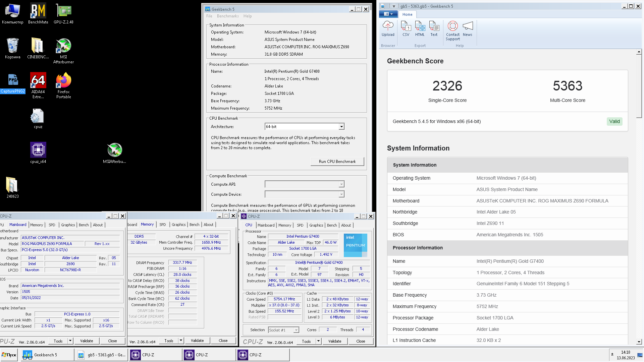The image size is (644, 362).
Task: Export results using the CSV icon
Action: pos(406,29)
